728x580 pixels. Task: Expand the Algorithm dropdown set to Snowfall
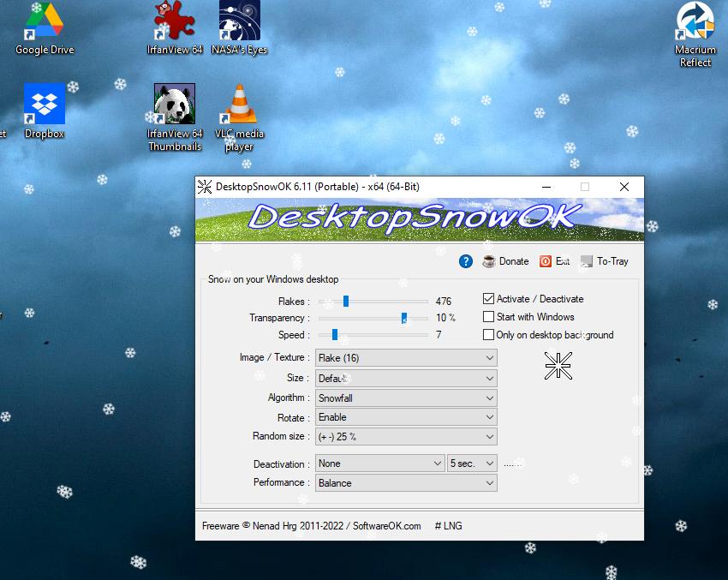(406, 398)
